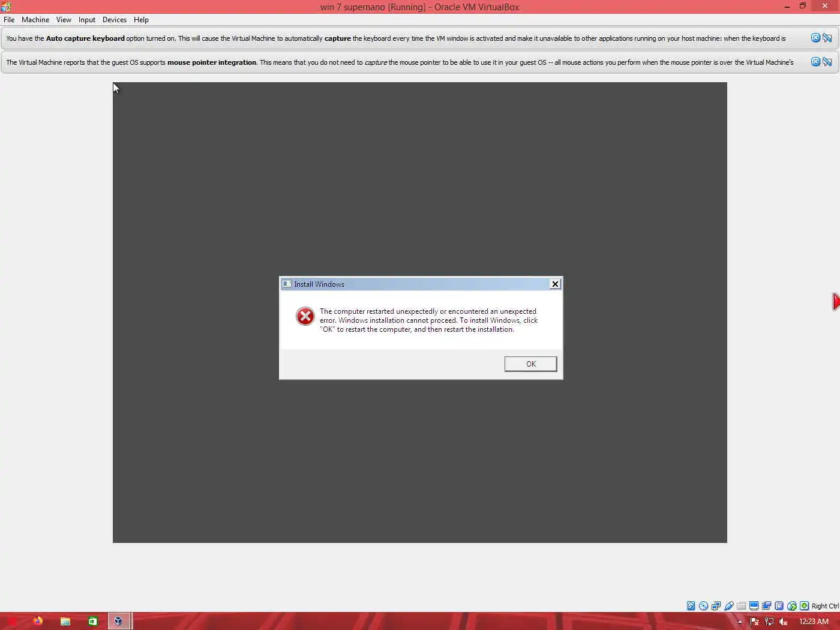Screen dimensions: 840x630
Task: Click the display monitor status icon
Action: click(754, 606)
